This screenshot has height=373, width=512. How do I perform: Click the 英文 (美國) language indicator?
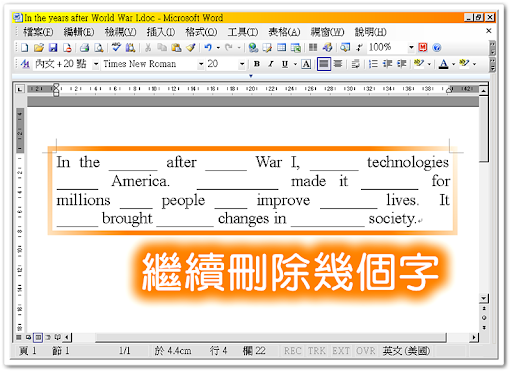pyautogui.click(x=406, y=351)
